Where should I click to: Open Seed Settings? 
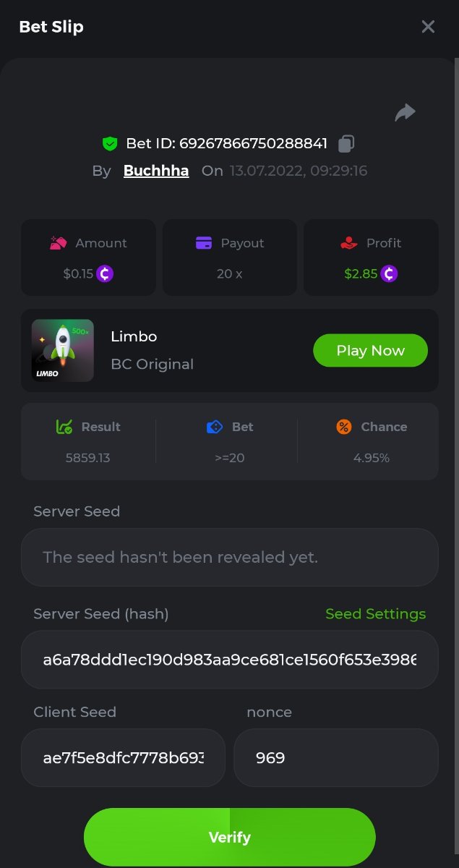pyautogui.click(x=375, y=613)
